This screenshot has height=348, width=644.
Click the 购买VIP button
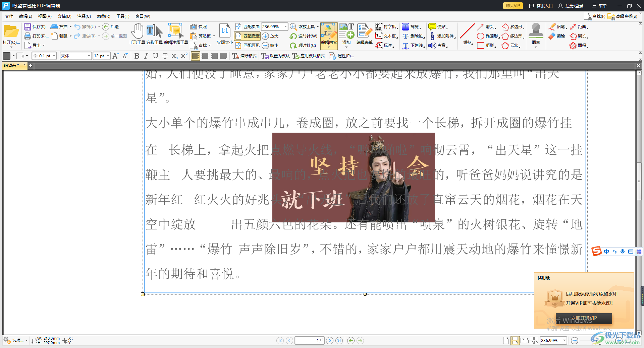click(x=513, y=6)
